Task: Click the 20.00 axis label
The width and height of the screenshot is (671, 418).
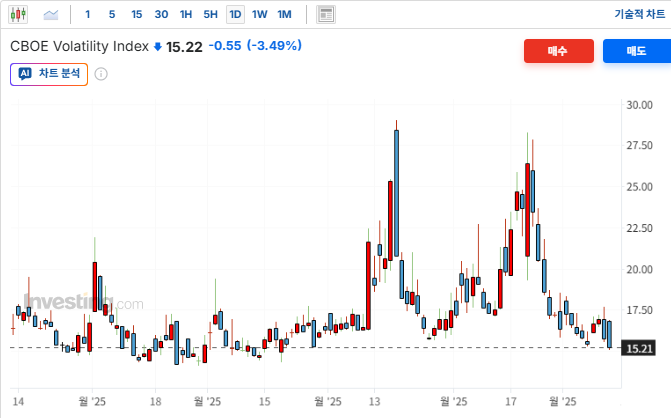Action: coord(639,269)
